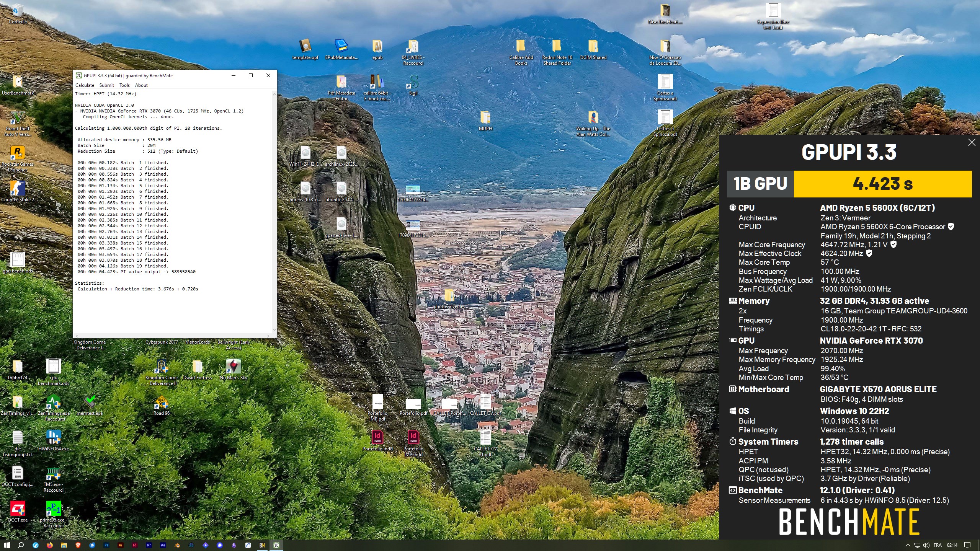
Task: Select the MDPH folder
Action: (x=485, y=120)
